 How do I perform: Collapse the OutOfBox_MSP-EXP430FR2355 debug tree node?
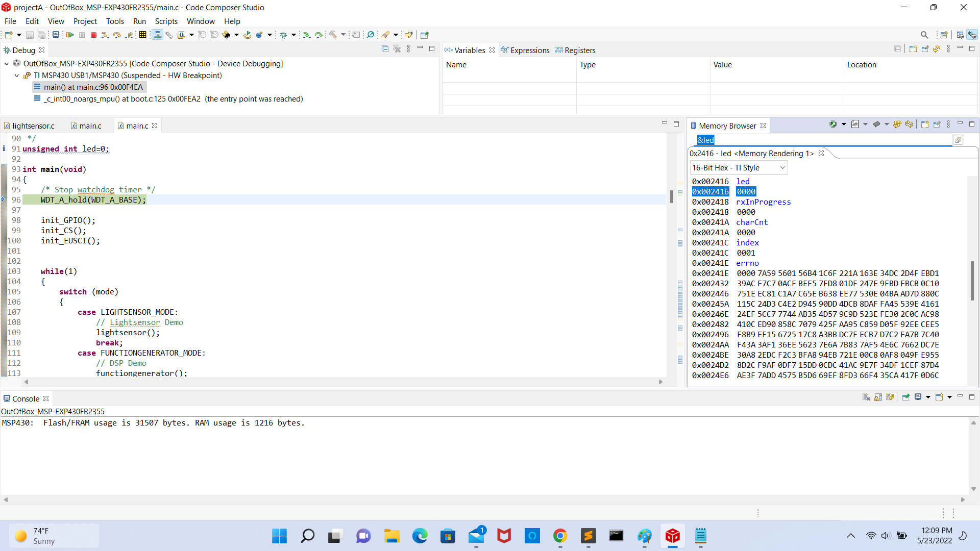[x=7, y=64]
